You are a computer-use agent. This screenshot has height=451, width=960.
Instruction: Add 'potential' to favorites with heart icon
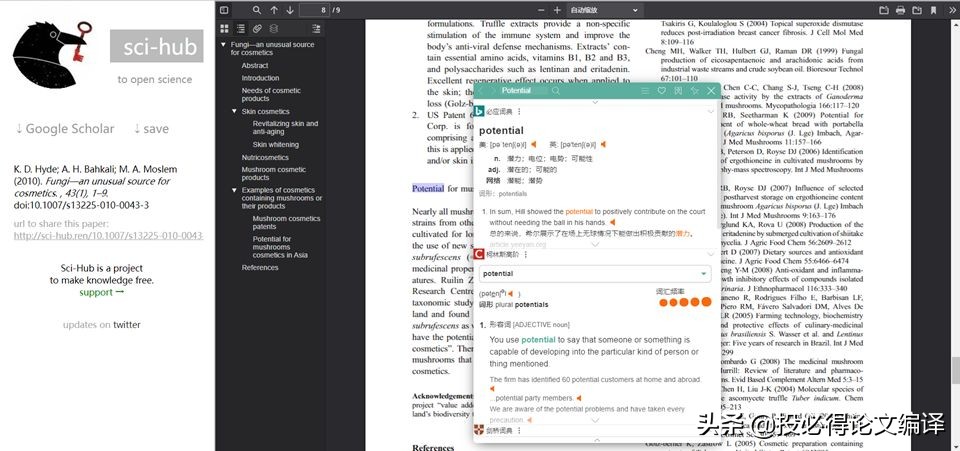(661, 91)
